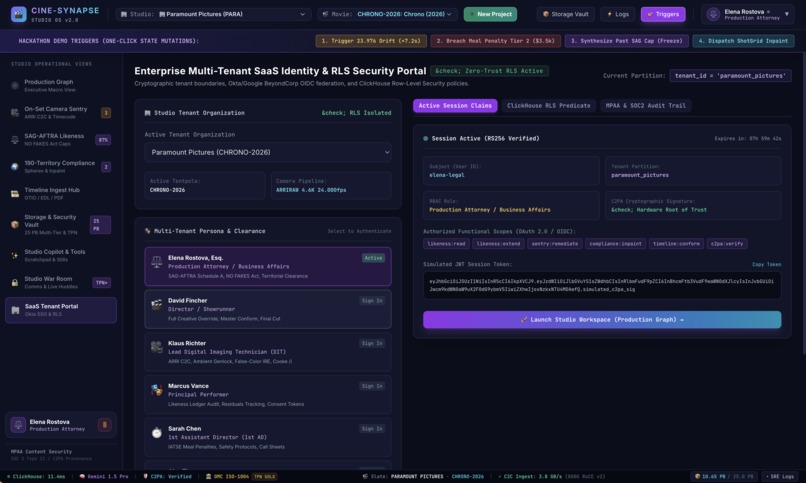
Task: Click the sidebar Elena Rostova avatar icon
Action: coord(18,425)
